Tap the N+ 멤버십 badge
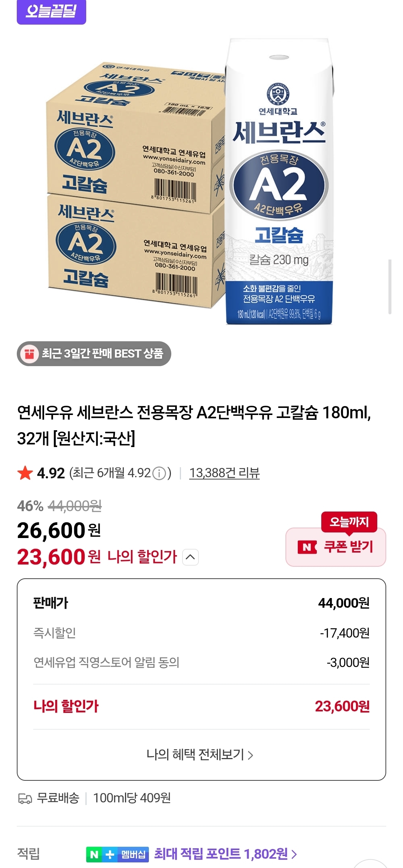The image size is (403, 868). point(118,854)
